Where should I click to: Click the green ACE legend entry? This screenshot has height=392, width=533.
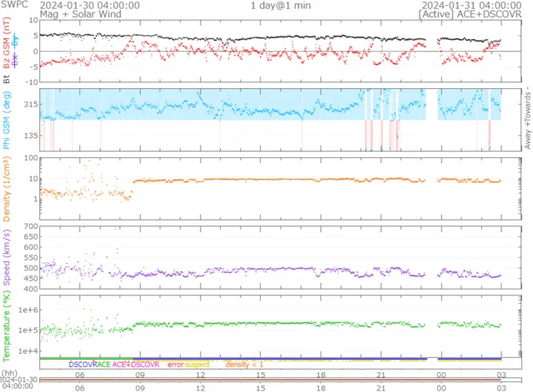click(x=105, y=365)
